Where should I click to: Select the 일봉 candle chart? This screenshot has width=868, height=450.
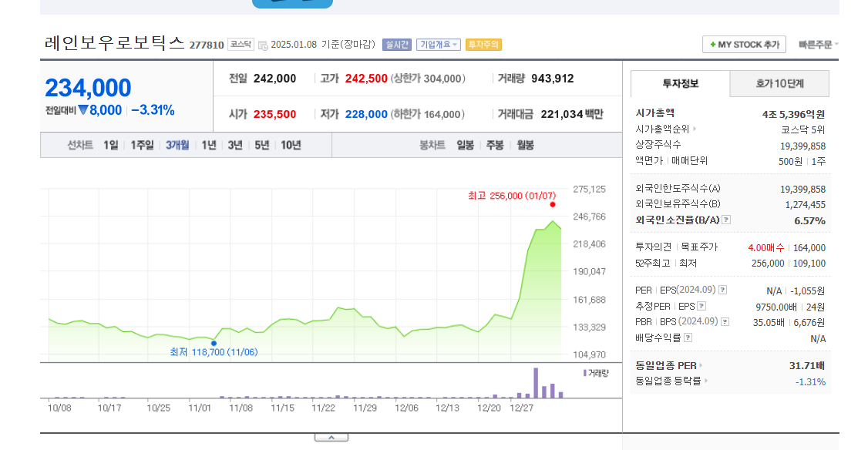465,145
